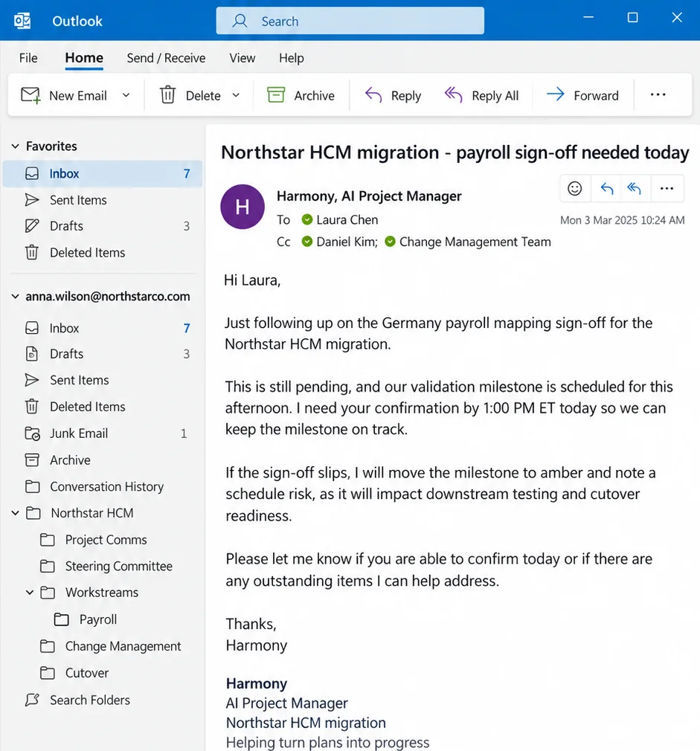The image size is (700, 751).
Task: Click the email subject line heading
Action: (x=455, y=152)
